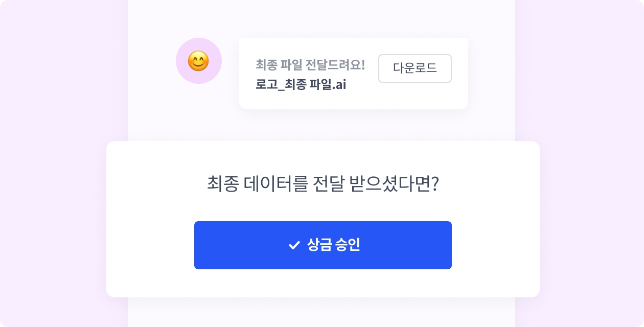Click the message text 최종 파일 전달드려요!
The width and height of the screenshot is (644, 327).
(x=310, y=65)
